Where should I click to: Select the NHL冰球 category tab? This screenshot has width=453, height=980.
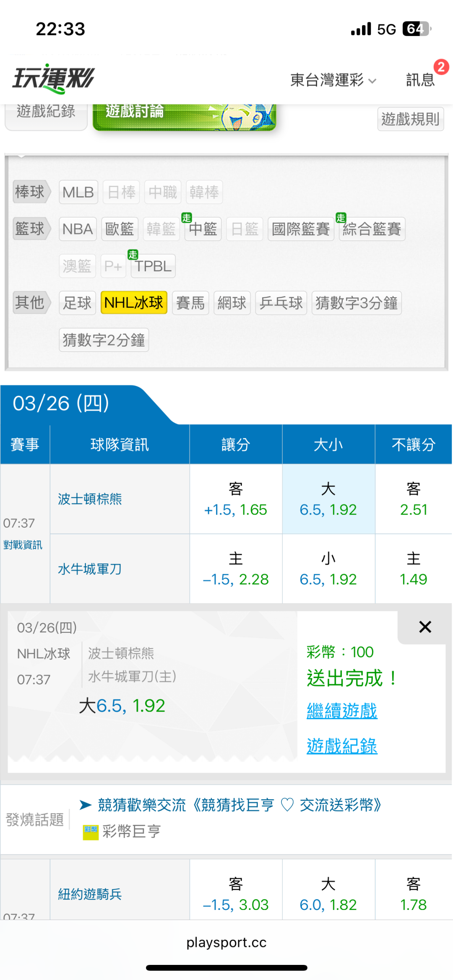(134, 303)
